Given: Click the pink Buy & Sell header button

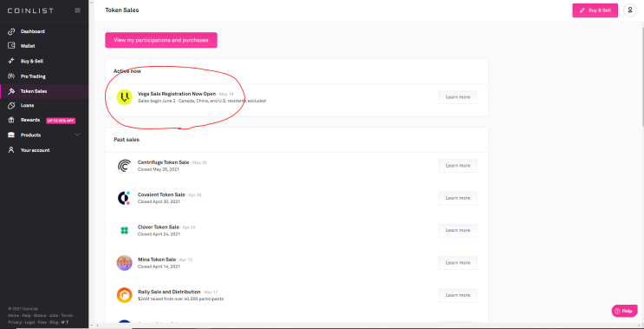Looking at the screenshot, I should point(595,10).
